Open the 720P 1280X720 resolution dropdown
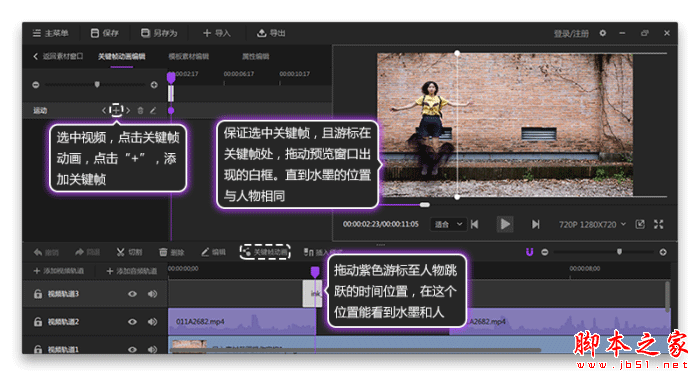The width and height of the screenshot is (700, 376). point(592,225)
